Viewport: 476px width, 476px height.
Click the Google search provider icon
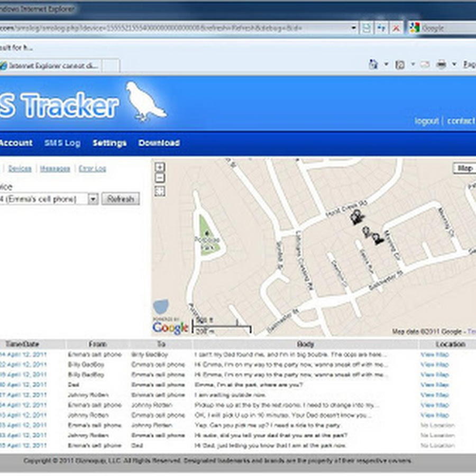tap(414, 28)
